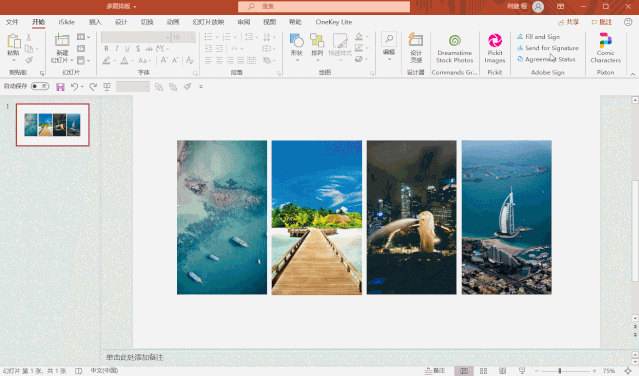
Task: Click the Share button
Action: 568,22
